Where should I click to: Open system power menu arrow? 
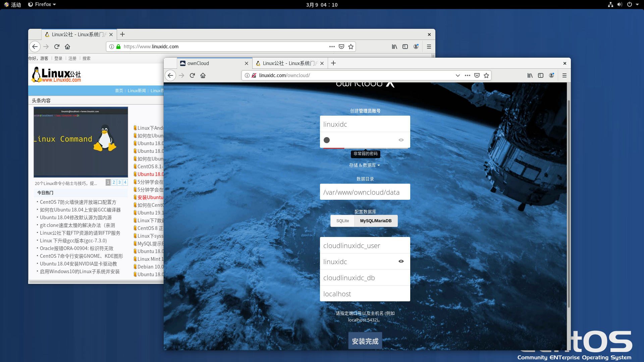(x=637, y=5)
